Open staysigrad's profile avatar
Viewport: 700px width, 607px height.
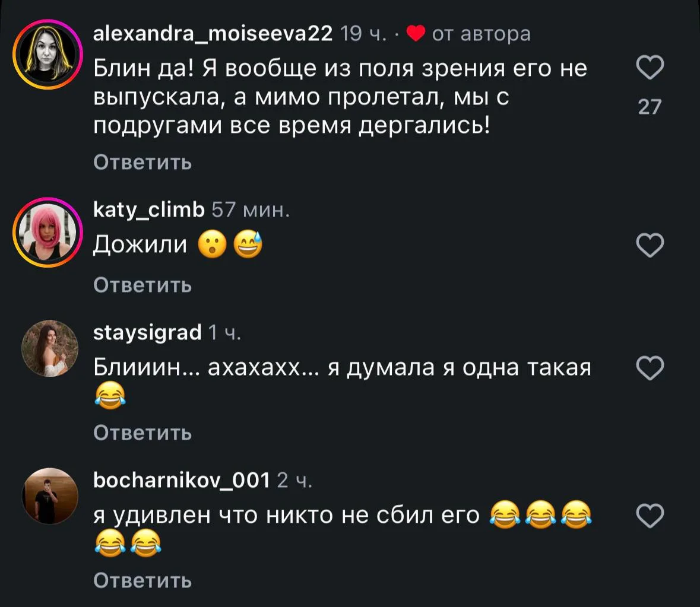point(50,348)
